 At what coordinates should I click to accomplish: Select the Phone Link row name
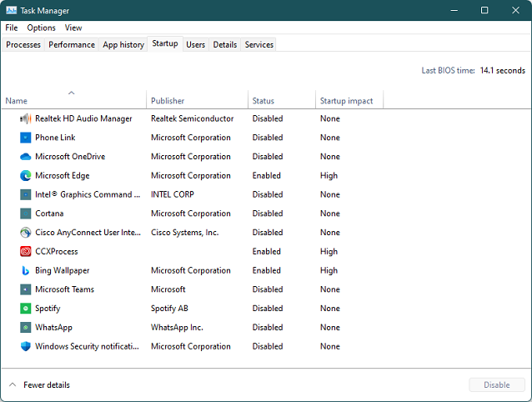click(55, 138)
